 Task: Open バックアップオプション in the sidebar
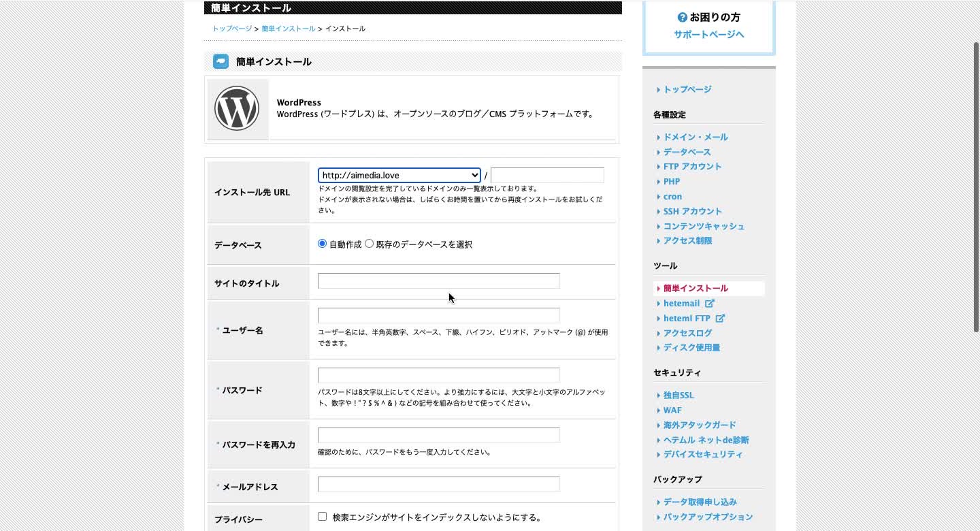click(x=708, y=517)
